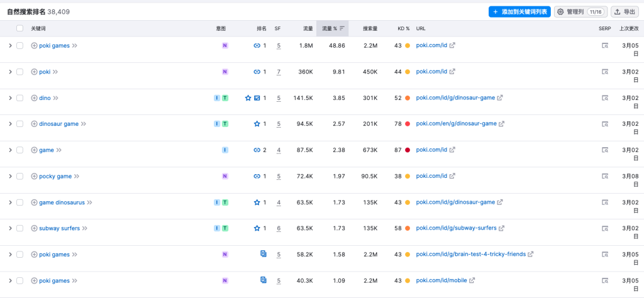Viewport: 644px width, 298px height.
Task: Click traffic share value 48.86
Action: click(x=337, y=45)
